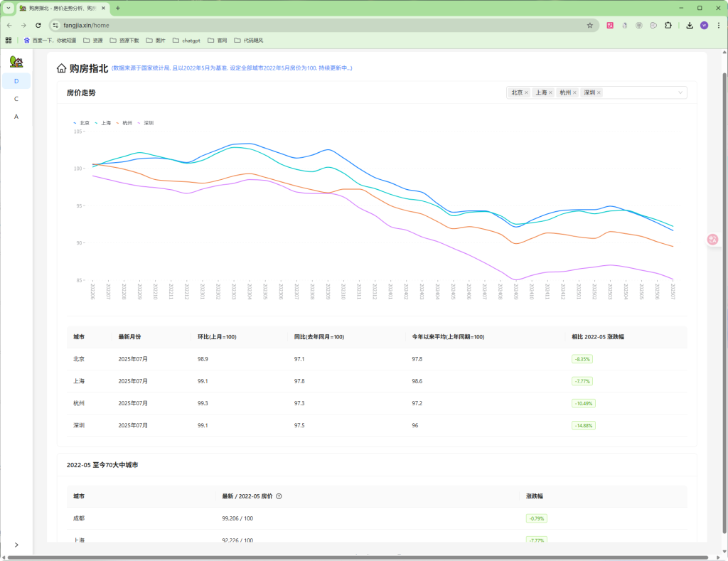728x561 pixels.
Task: Open the city selector dropdown arrow
Action: click(680, 92)
